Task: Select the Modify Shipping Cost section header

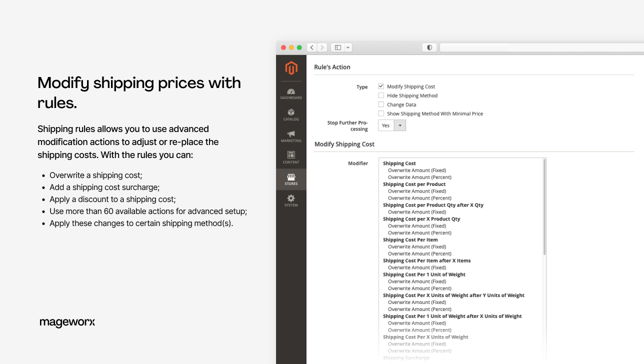Action: point(344,144)
